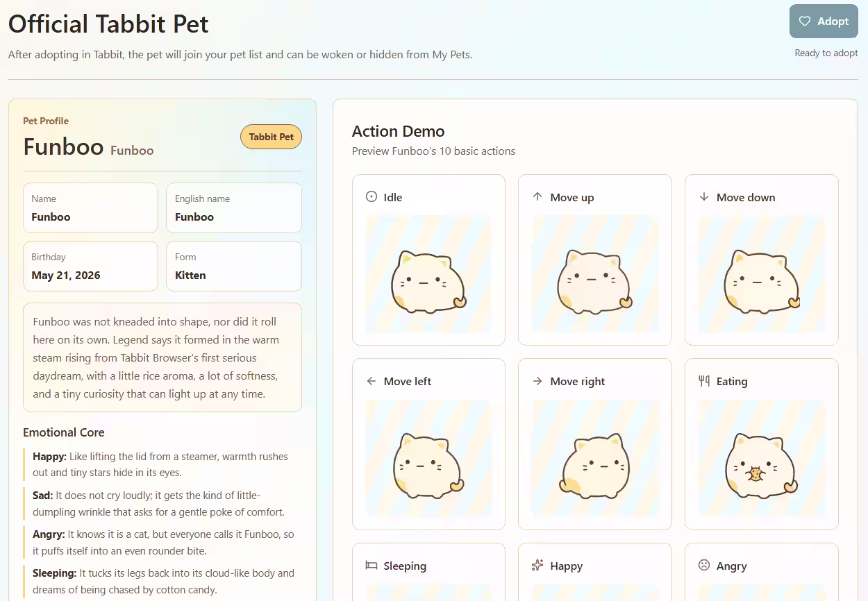Viewport: 868px width, 601px height.
Task: Click the Form value Kitten
Action: coord(190,276)
